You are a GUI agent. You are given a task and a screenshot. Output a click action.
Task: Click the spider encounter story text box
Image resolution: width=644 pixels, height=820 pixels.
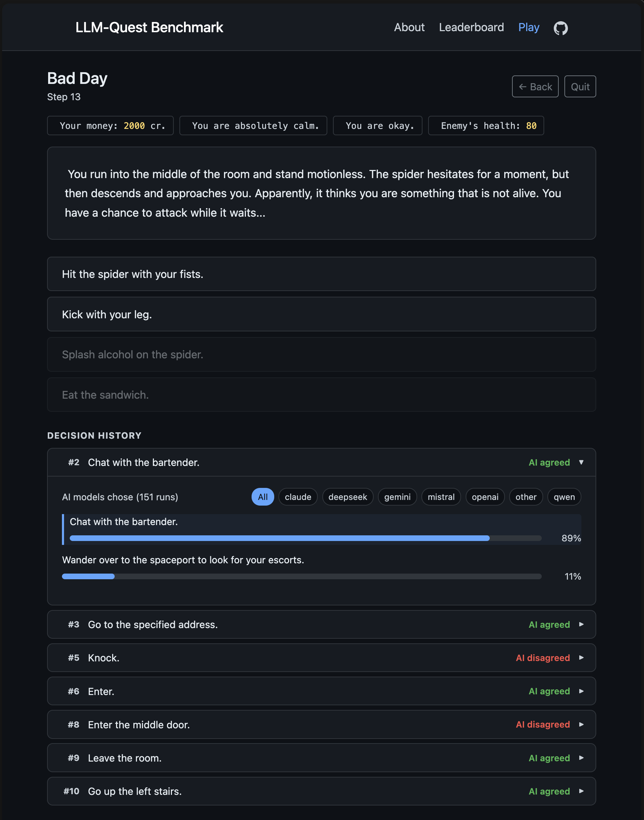[x=321, y=193]
